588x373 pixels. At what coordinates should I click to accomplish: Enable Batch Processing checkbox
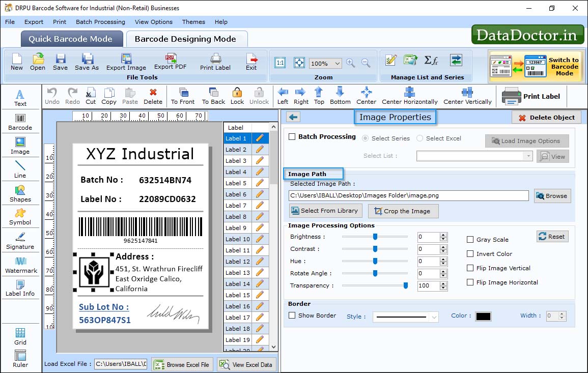pos(292,136)
